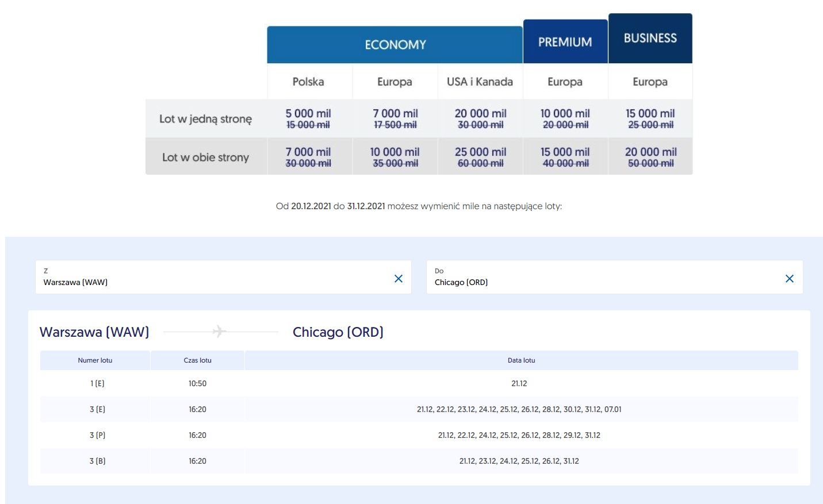The image size is (823, 504).
Task: Select the ECONOMY class header
Action: pyautogui.click(x=395, y=45)
